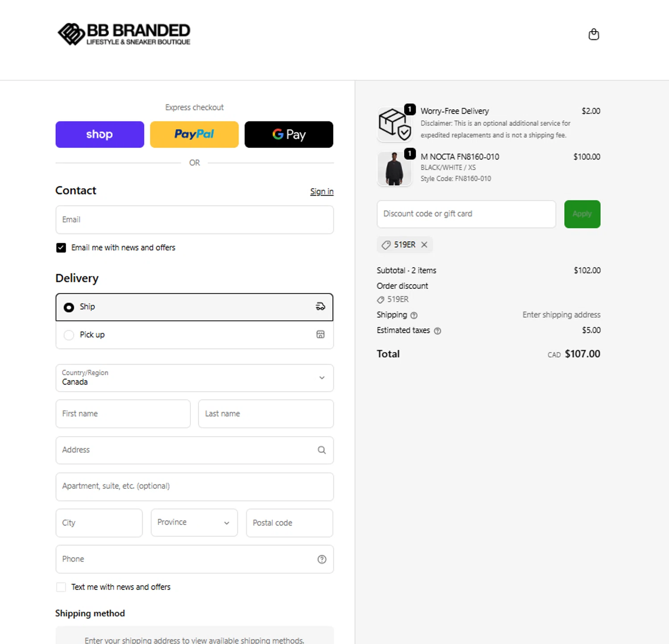Screen dimensions: 669x644
Task: Focus the Apartment, suite field
Action: [194, 487]
